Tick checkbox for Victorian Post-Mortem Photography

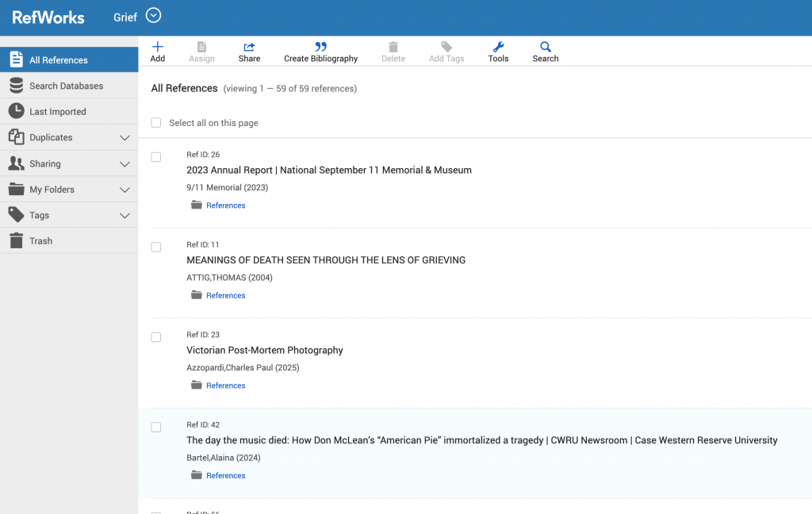point(156,337)
